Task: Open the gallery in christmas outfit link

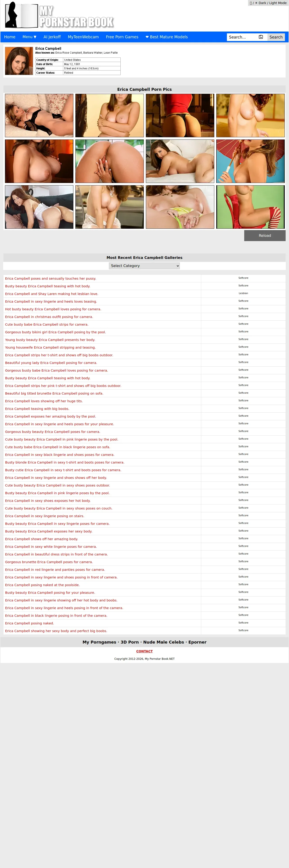Action: tap(49, 317)
